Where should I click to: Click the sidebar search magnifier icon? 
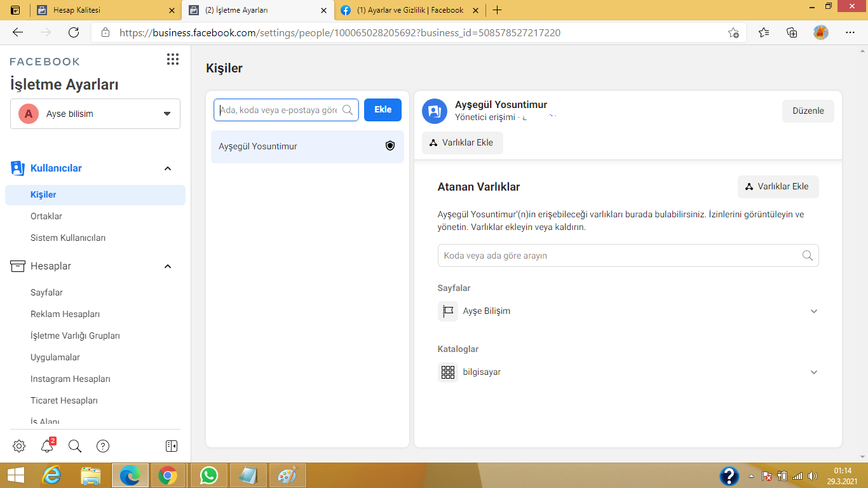(x=75, y=446)
